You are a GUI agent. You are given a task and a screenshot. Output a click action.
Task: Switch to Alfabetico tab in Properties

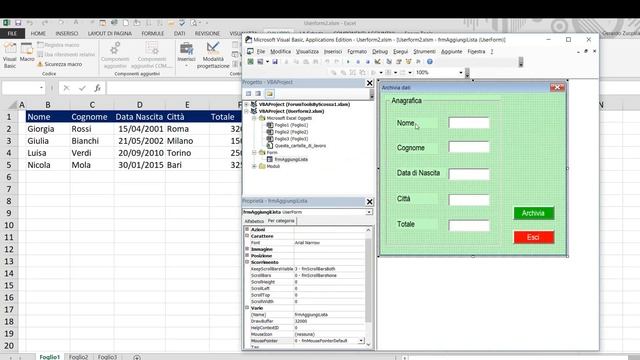(x=254, y=221)
